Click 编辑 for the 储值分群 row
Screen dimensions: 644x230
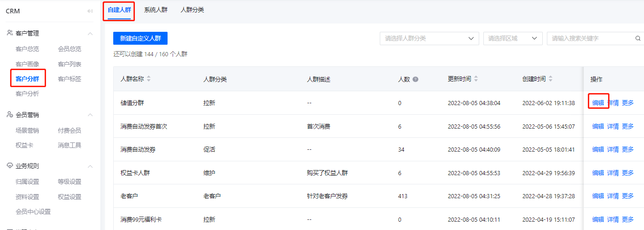(x=598, y=103)
